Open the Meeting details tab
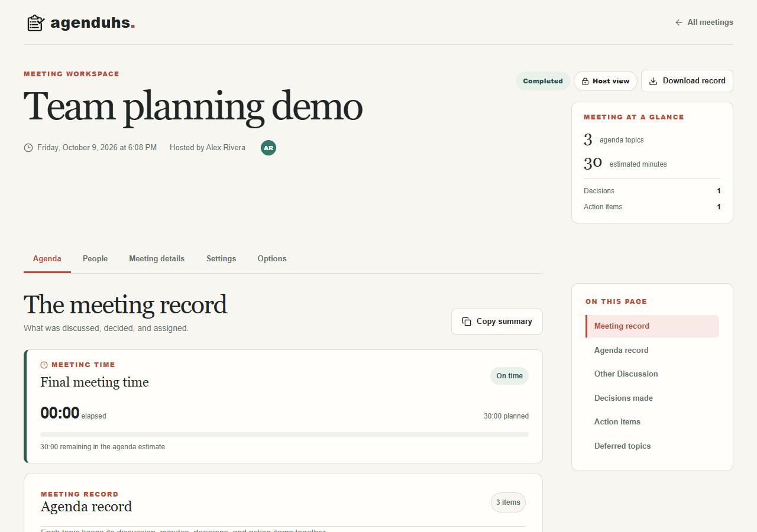This screenshot has width=757, height=532. pyautogui.click(x=157, y=259)
